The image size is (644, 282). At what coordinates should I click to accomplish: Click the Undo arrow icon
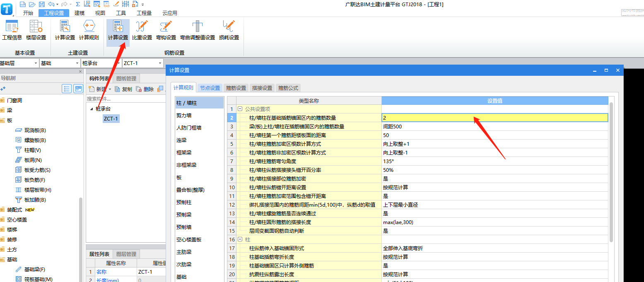51,4
